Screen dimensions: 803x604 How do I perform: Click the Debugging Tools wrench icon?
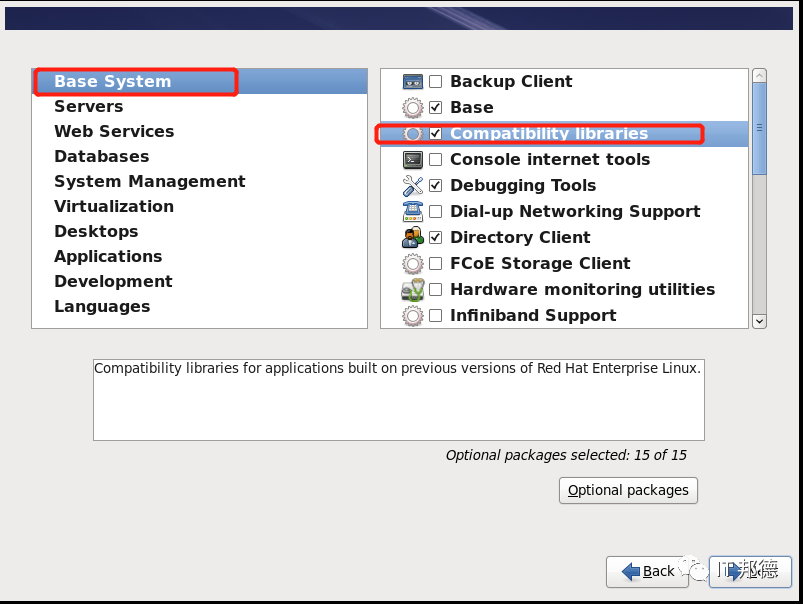[413, 186]
